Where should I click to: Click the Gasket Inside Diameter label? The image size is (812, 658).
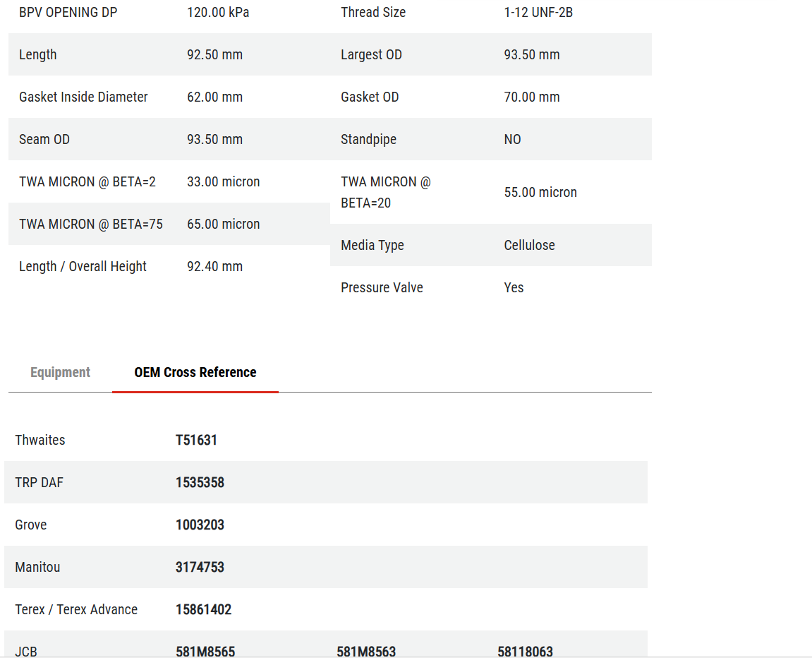coord(83,97)
